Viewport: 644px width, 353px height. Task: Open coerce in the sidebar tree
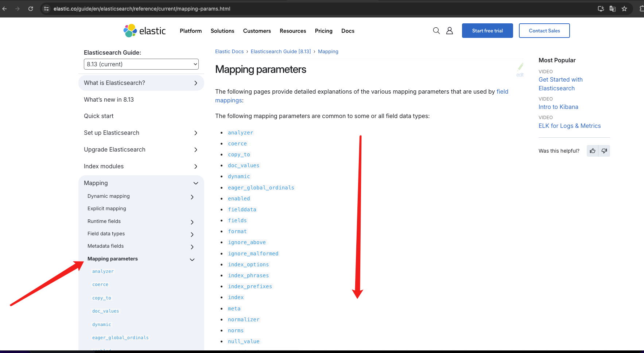[100, 285]
